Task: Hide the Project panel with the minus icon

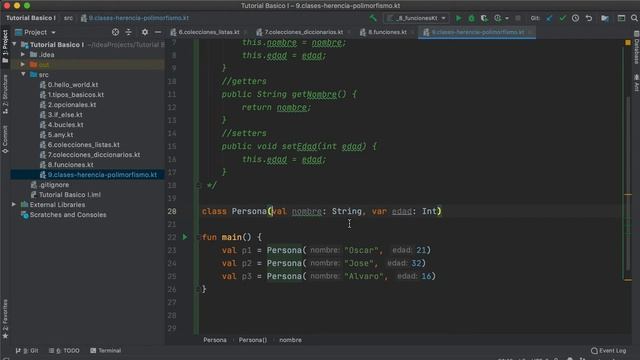Action: click(158, 32)
